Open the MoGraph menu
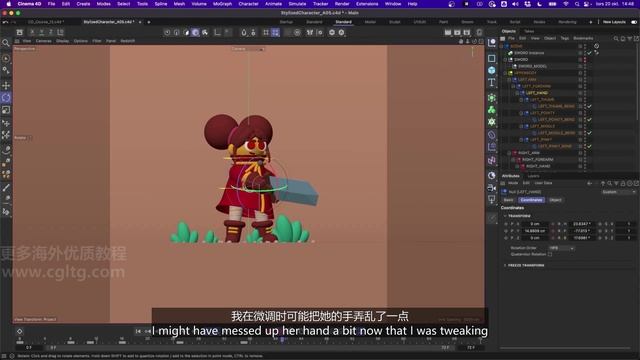Screen dimensions: 640x360 [x=222, y=4]
